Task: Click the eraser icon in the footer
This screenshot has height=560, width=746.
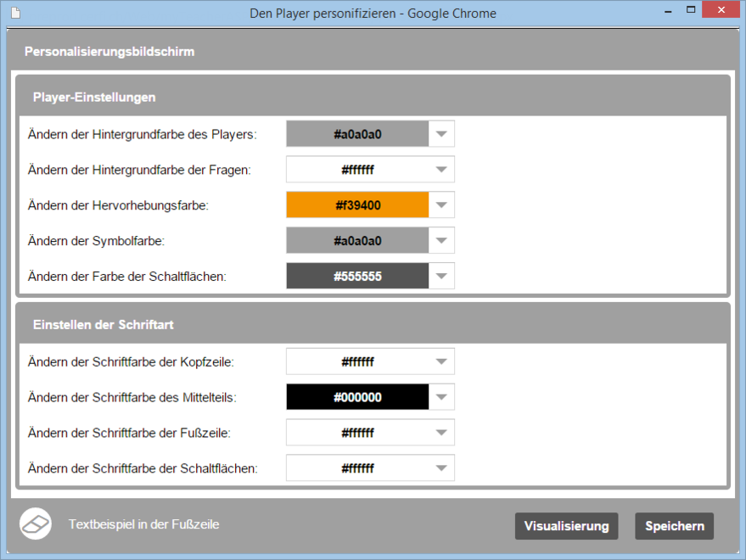Action: coord(36,524)
